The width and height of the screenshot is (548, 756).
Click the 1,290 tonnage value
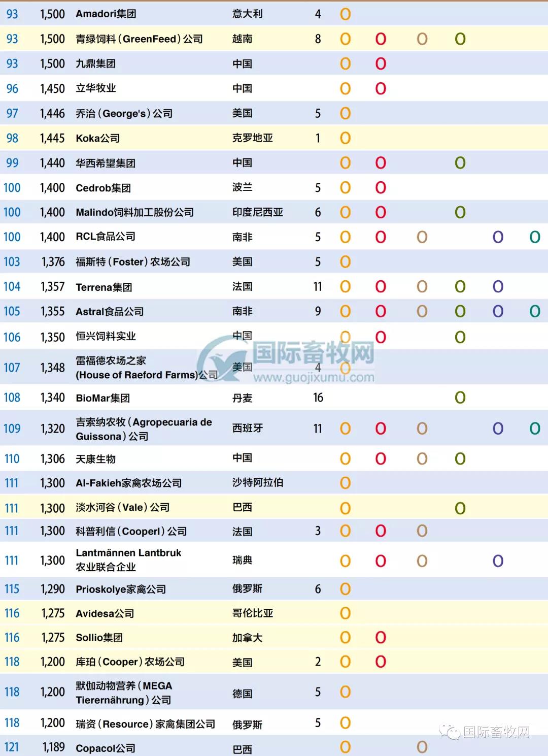[53, 589]
